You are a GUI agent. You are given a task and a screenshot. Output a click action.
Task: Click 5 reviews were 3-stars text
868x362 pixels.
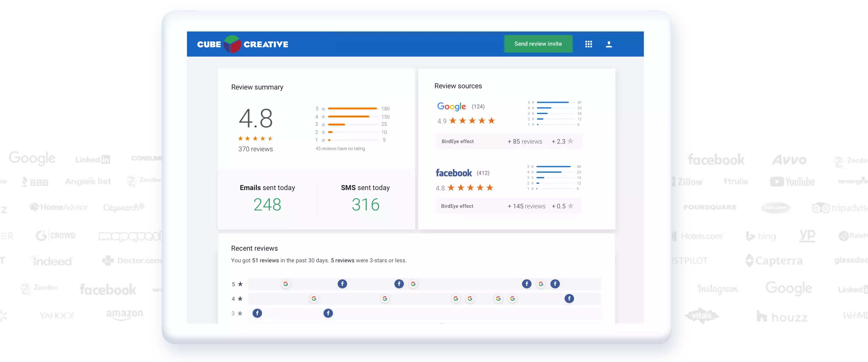pos(368,261)
